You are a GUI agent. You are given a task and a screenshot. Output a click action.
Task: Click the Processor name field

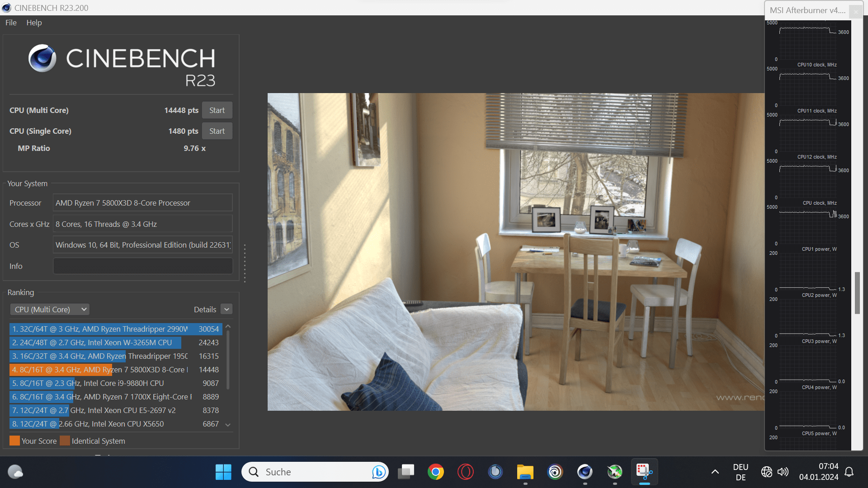[x=143, y=203]
